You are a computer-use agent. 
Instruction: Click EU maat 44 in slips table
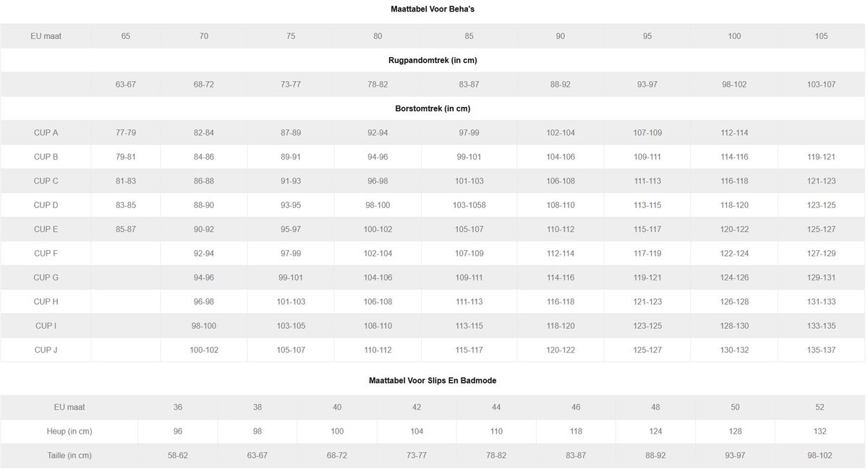click(x=496, y=407)
